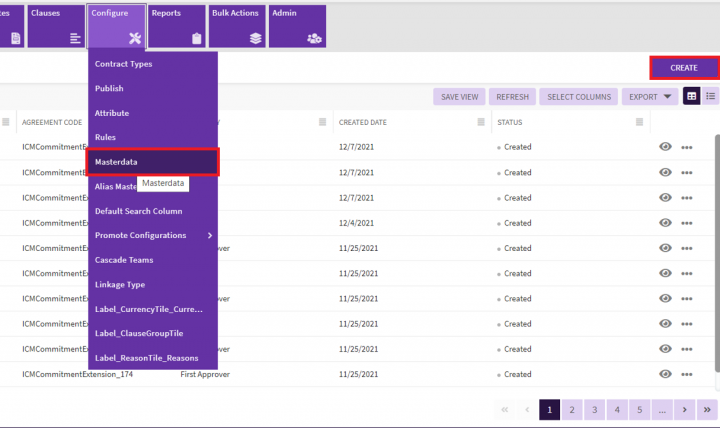
Task: Go to page 2 of results
Action: [x=572, y=409]
